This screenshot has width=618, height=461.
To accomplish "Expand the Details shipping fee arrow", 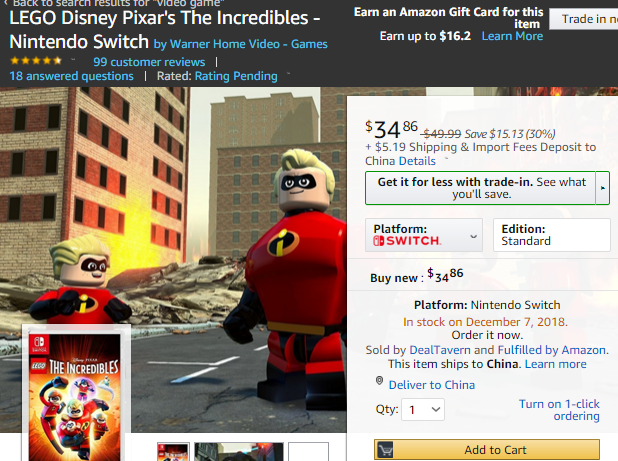I will (x=447, y=159).
